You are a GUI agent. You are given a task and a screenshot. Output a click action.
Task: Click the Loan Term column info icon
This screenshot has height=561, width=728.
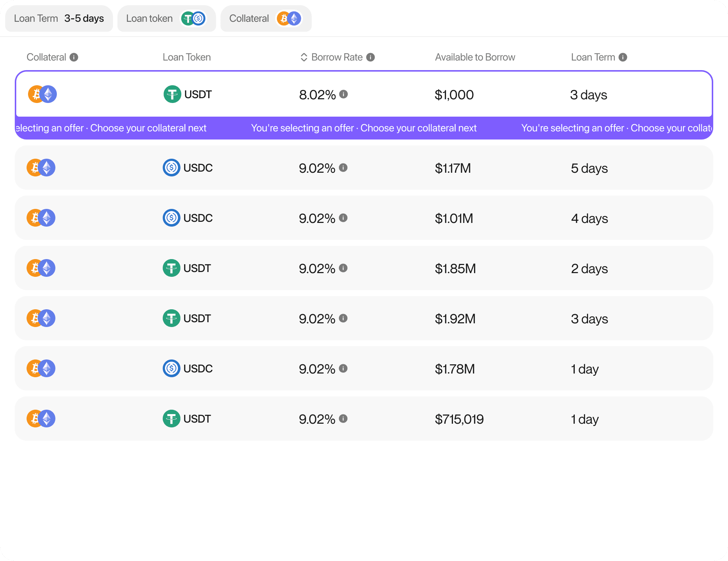(623, 57)
